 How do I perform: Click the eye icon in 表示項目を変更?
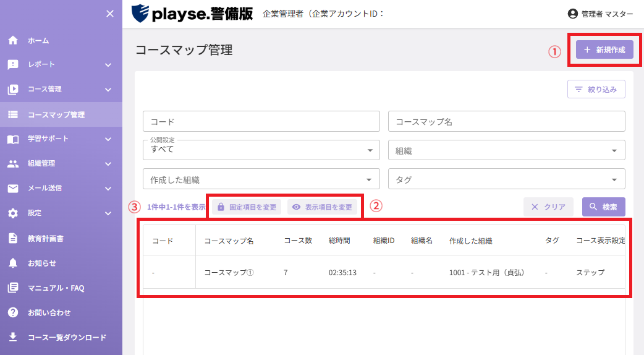296,207
